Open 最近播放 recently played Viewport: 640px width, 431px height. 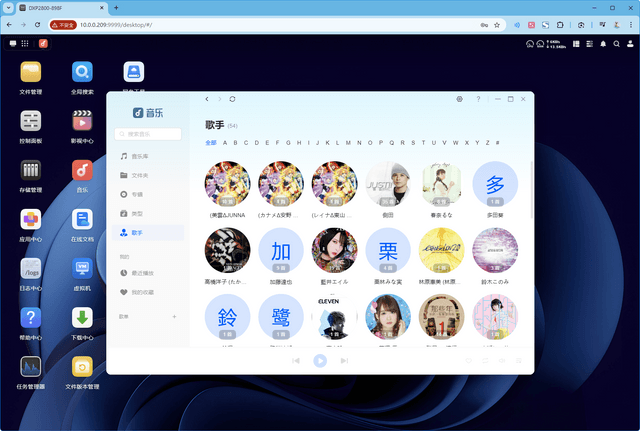tap(148, 273)
